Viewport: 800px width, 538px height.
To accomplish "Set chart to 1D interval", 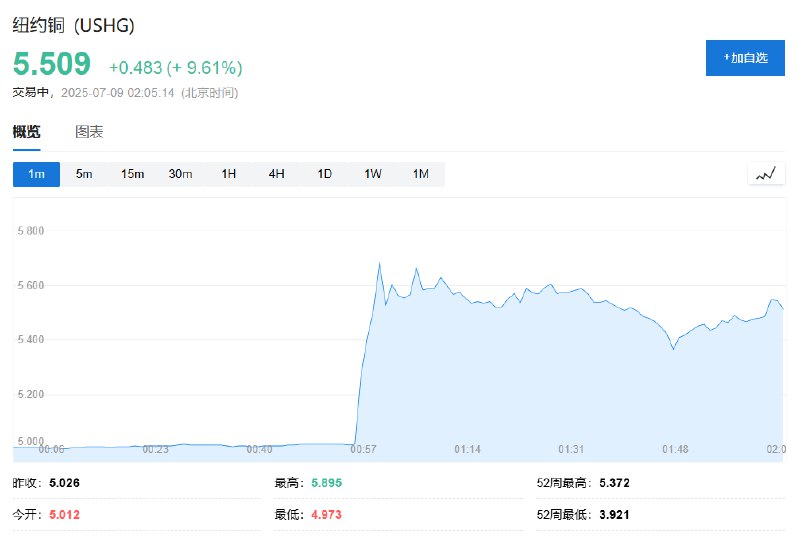I will [x=324, y=174].
